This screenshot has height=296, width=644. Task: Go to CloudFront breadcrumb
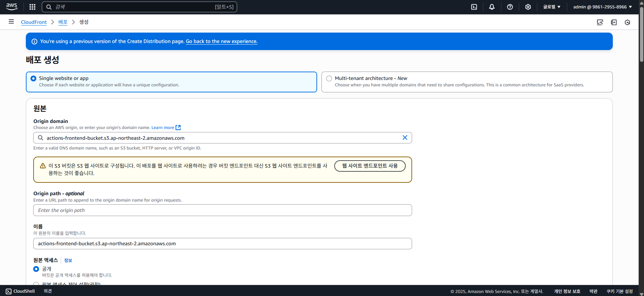(x=34, y=22)
